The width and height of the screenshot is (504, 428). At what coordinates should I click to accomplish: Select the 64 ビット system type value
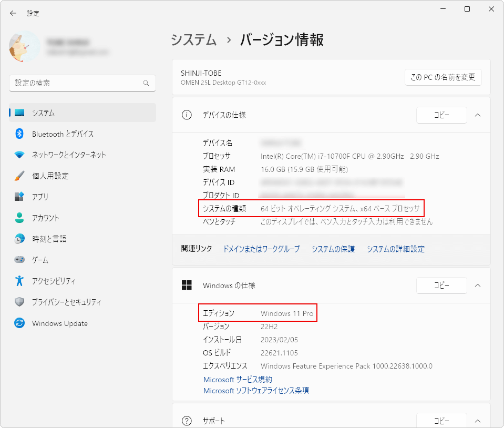point(340,208)
